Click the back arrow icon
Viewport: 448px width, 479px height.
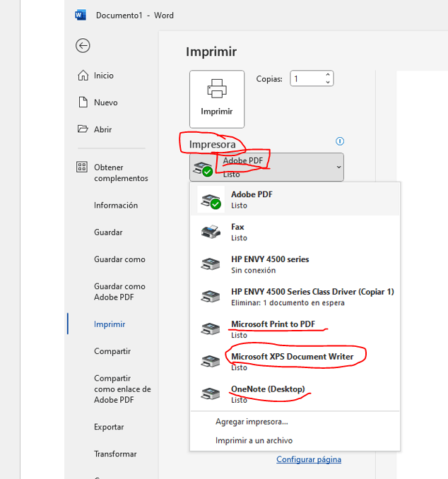tap(83, 46)
